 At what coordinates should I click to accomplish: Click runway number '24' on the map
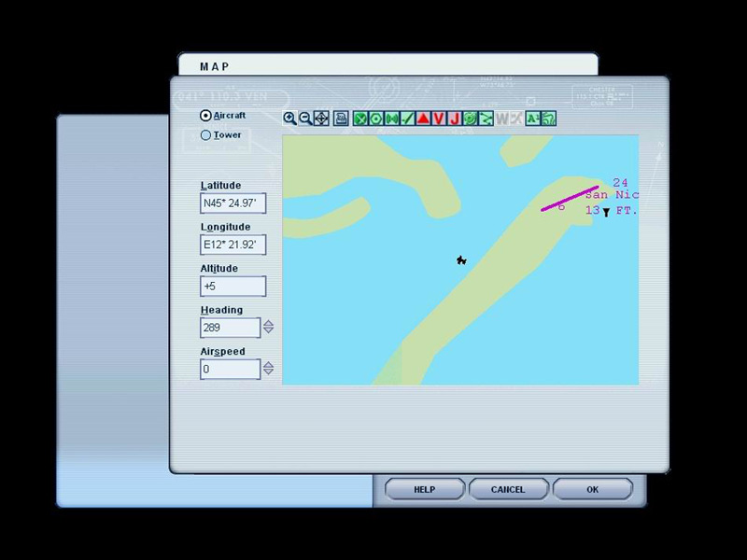pyautogui.click(x=620, y=182)
